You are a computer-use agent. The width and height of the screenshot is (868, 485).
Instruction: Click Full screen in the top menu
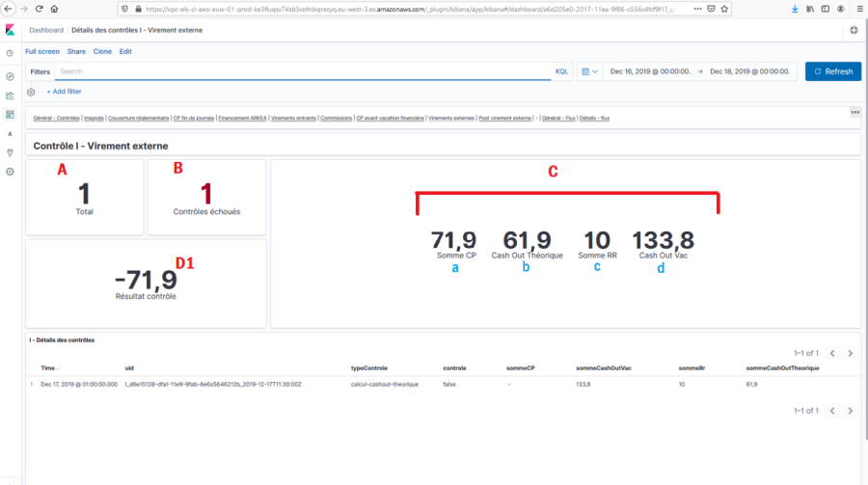tap(42, 51)
